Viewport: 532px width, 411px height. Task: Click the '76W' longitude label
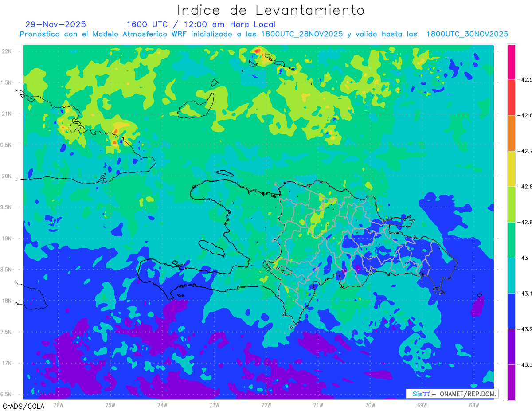pos(58,405)
